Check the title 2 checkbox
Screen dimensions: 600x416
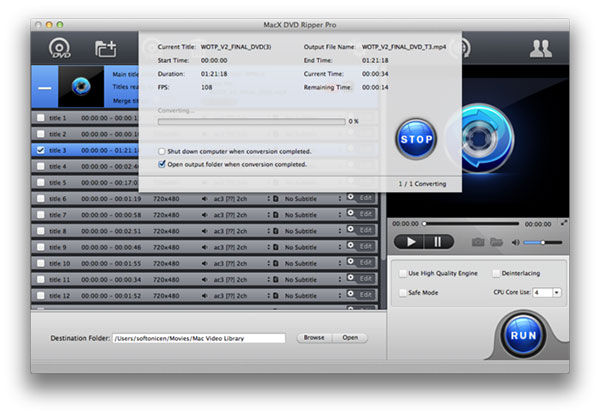coord(41,134)
